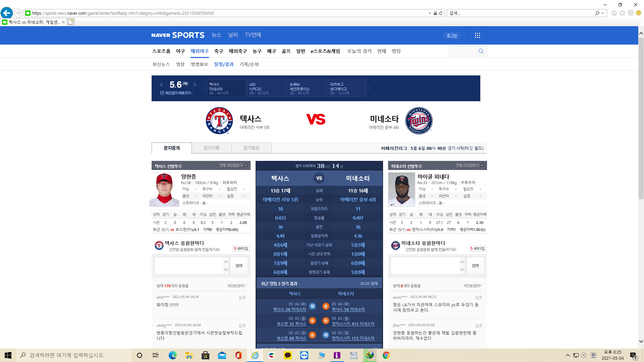Launch Microsoft Edge from taskbar
The width and height of the screenshot is (644, 362).
172,355
